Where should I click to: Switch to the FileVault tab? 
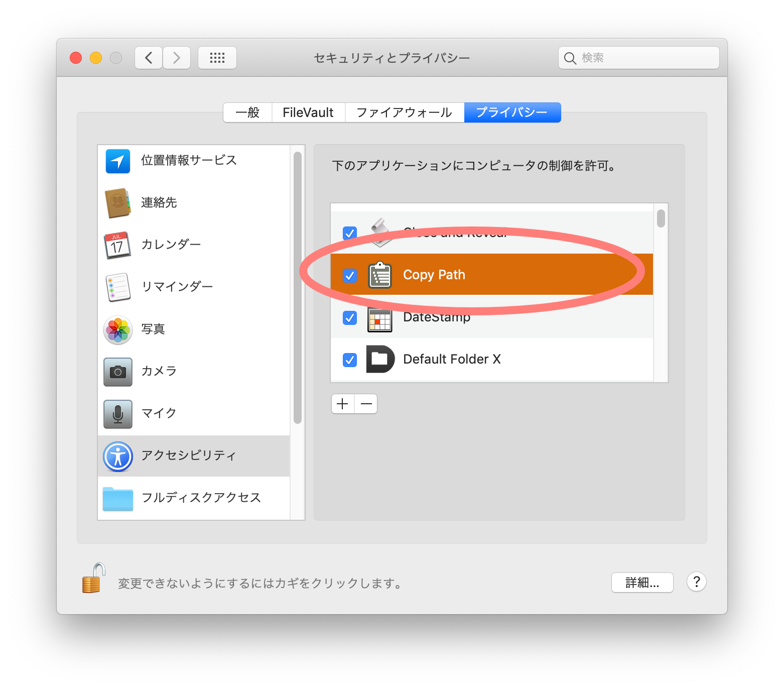coord(308,112)
